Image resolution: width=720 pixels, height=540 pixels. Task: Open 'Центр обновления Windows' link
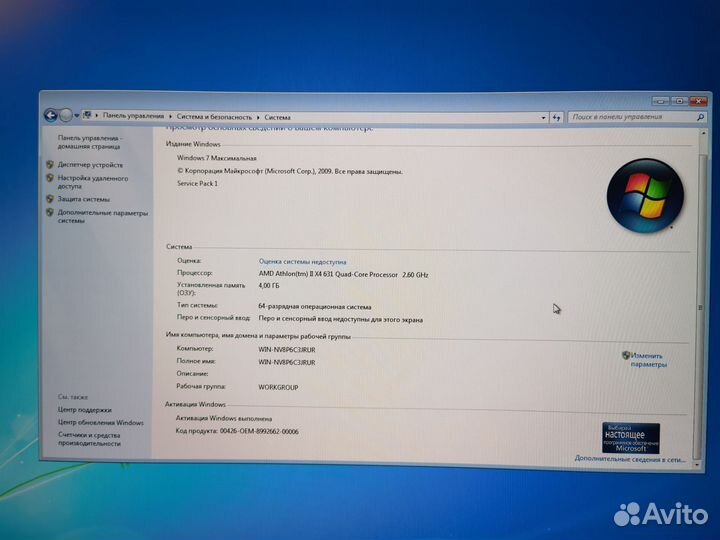pos(101,422)
